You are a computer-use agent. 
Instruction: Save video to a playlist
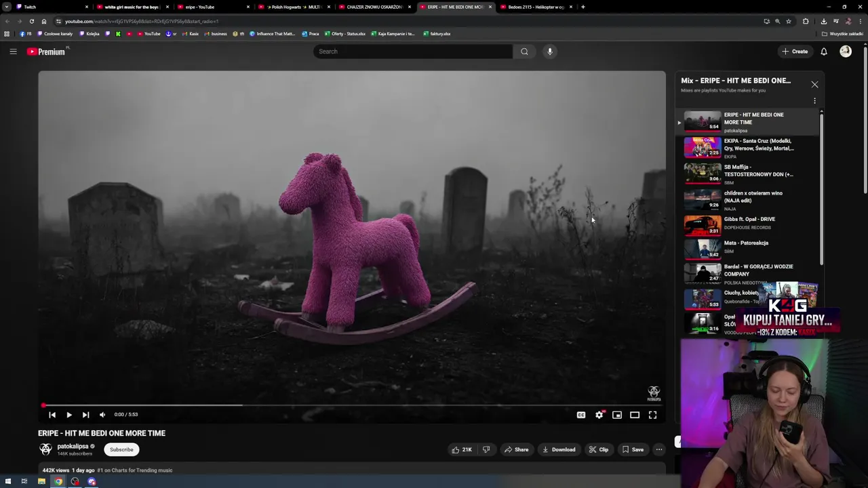[633, 449]
